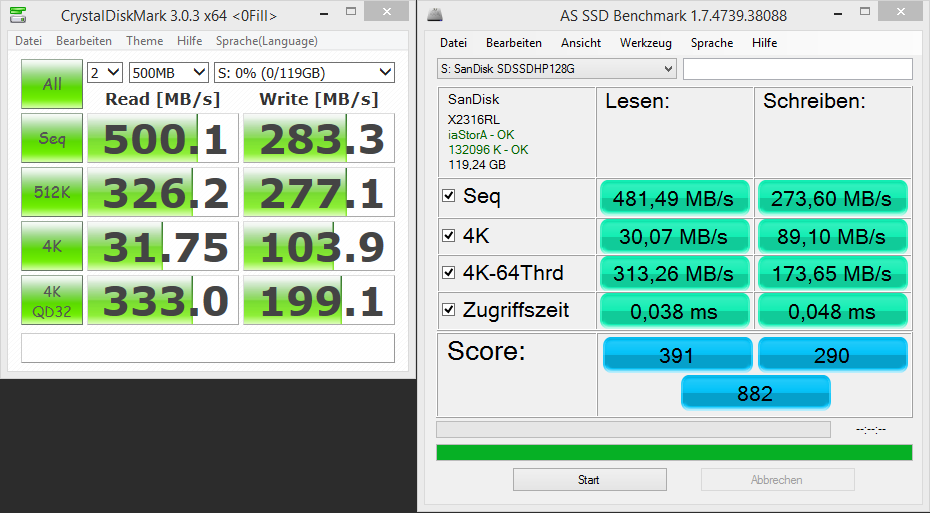Click the full green progress bar
The height and width of the screenshot is (513, 930).
click(x=674, y=453)
